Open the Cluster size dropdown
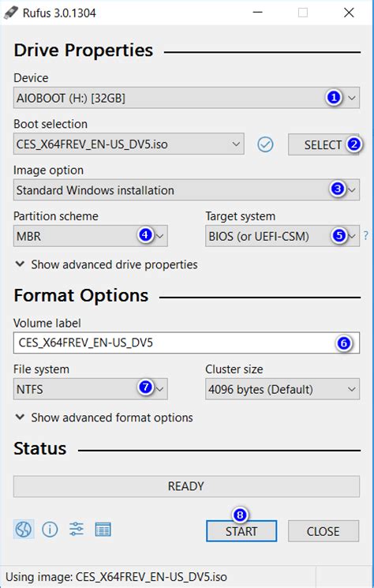 click(282, 389)
